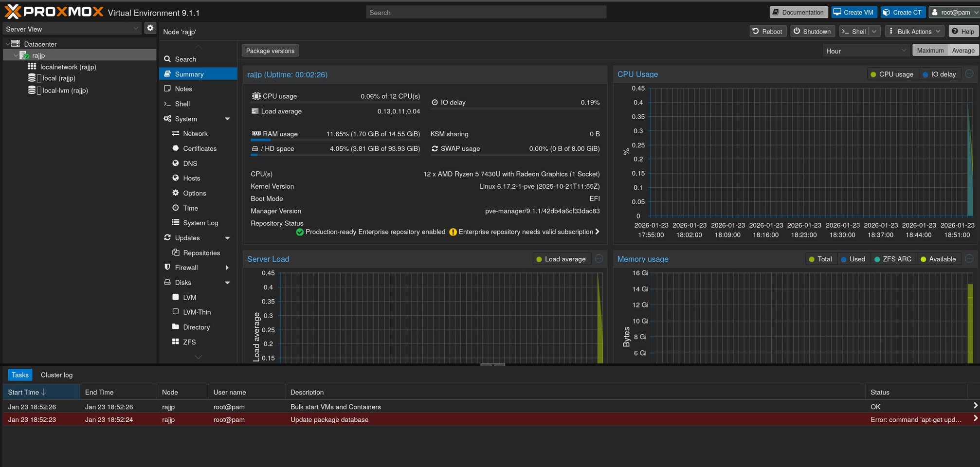980x467 pixels.
Task: Open the Documentation button
Action: [x=799, y=12]
